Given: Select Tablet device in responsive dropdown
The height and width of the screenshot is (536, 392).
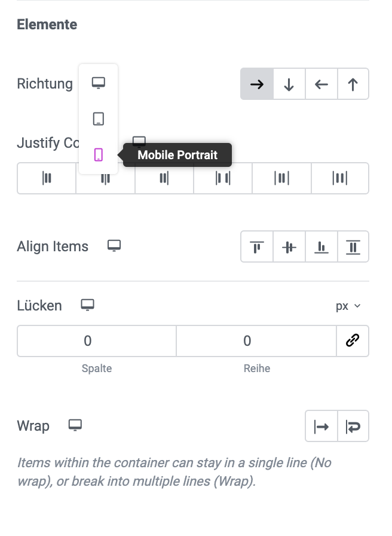Looking at the screenshot, I should click(99, 119).
